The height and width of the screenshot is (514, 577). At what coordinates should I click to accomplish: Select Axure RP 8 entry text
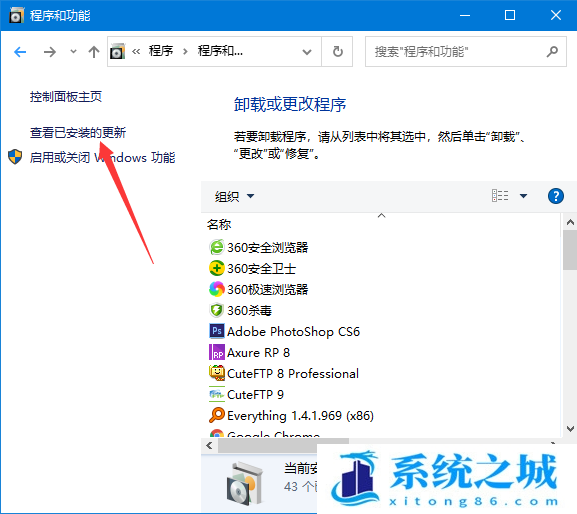click(258, 352)
